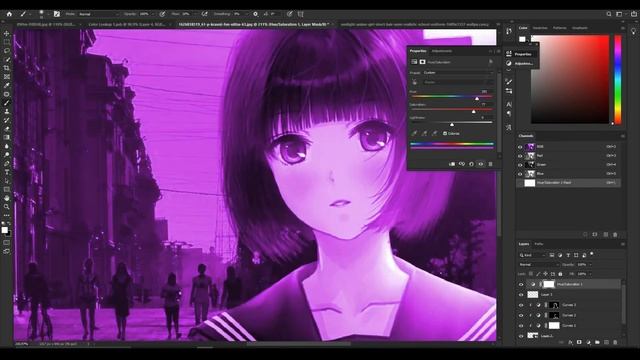Hide the RGB channel

click(520, 147)
